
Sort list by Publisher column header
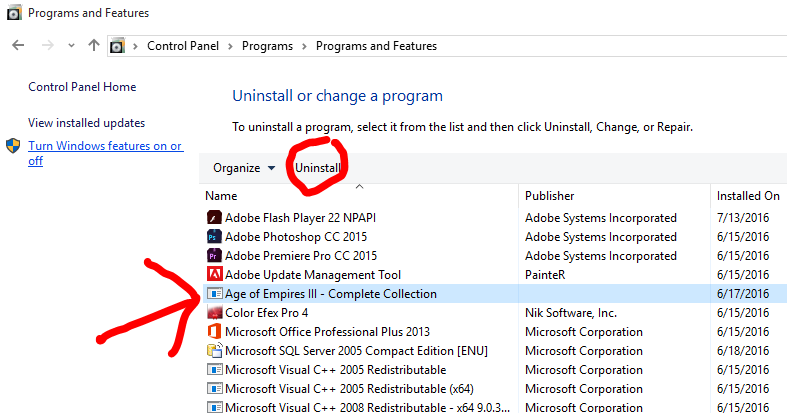coord(550,196)
